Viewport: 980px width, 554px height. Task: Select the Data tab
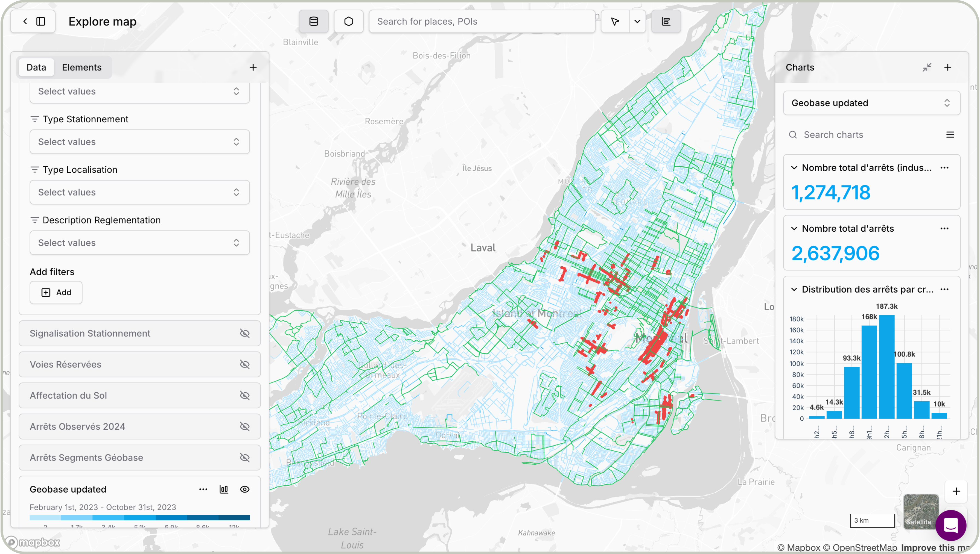pyautogui.click(x=36, y=67)
